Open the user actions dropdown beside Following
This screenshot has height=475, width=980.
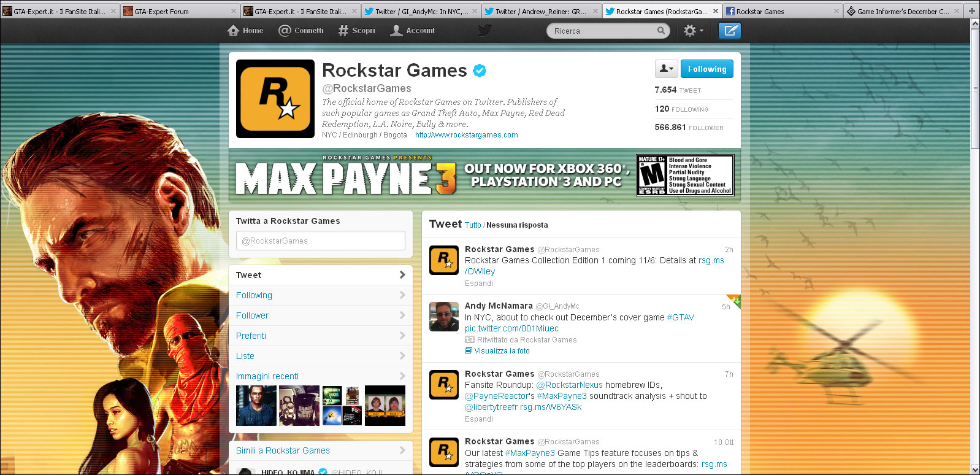point(666,69)
